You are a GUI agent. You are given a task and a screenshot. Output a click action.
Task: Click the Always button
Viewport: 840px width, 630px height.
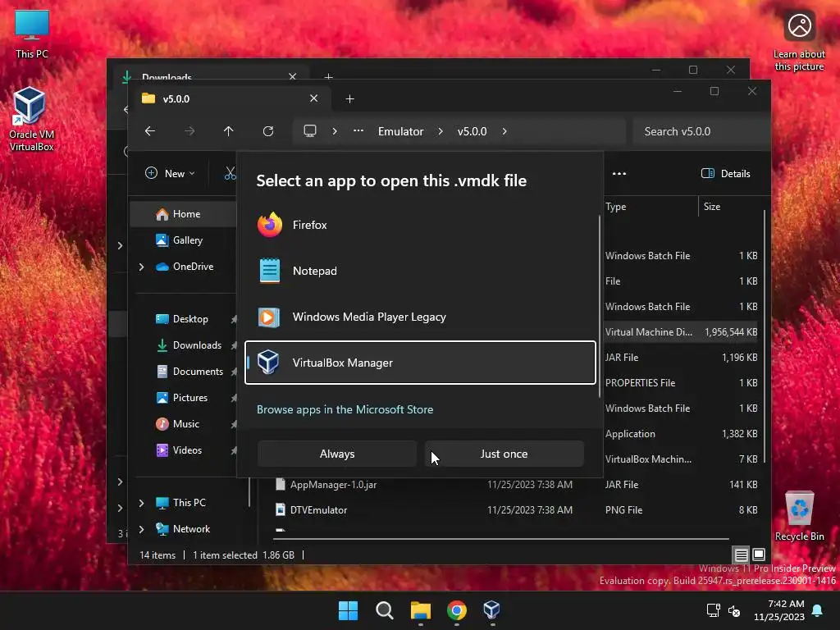click(x=337, y=454)
